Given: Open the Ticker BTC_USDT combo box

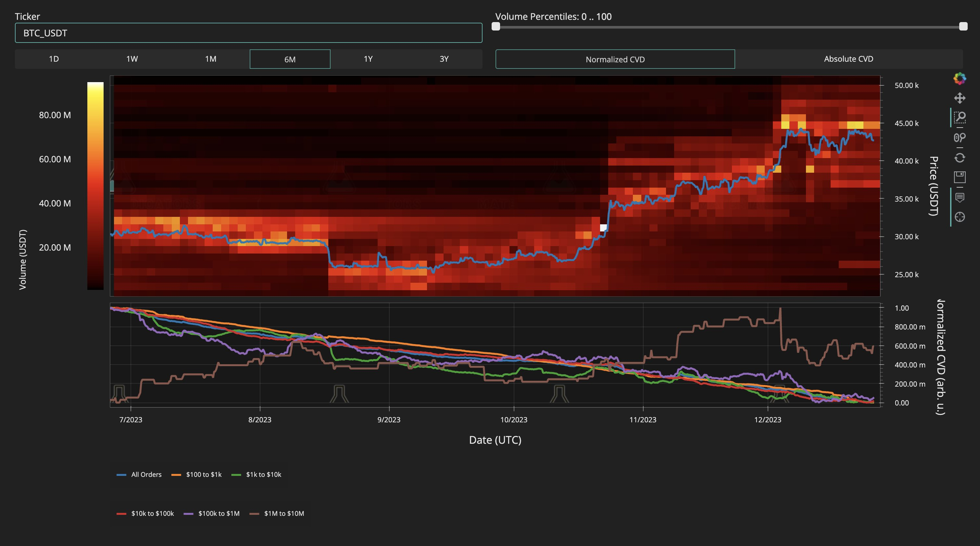Looking at the screenshot, I should click(248, 33).
